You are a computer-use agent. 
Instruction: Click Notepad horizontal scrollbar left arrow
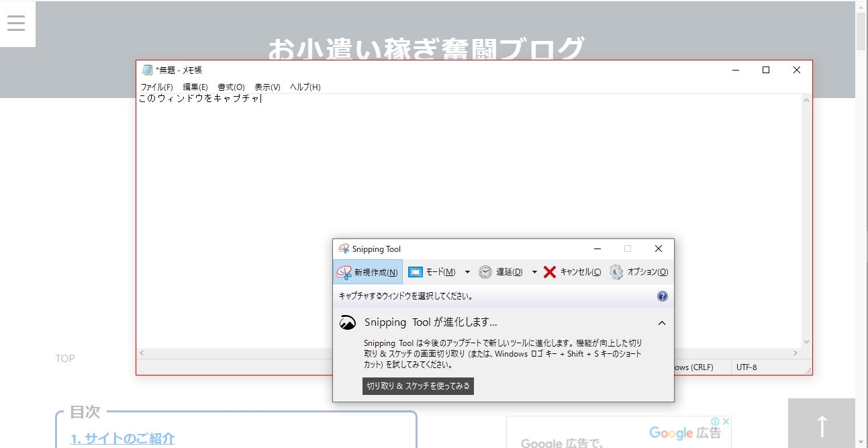pyautogui.click(x=142, y=353)
